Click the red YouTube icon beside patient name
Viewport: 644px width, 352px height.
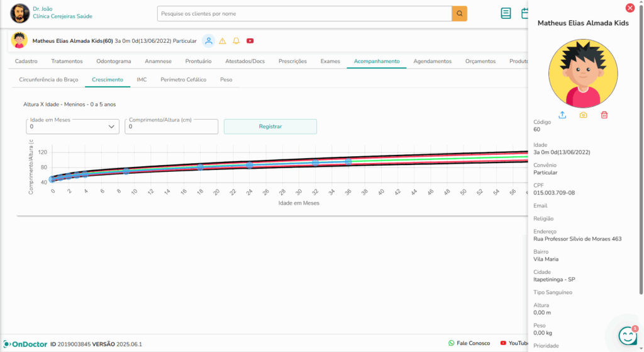[x=250, y=41]
